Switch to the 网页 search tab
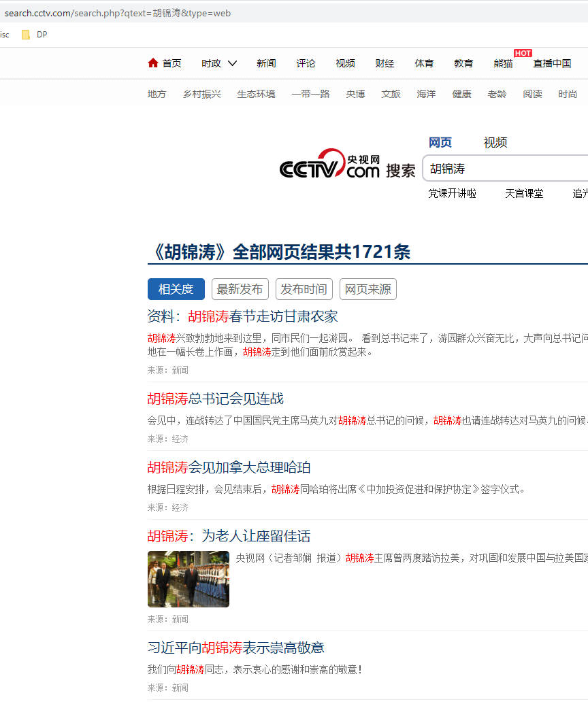 tap(440, 142)
